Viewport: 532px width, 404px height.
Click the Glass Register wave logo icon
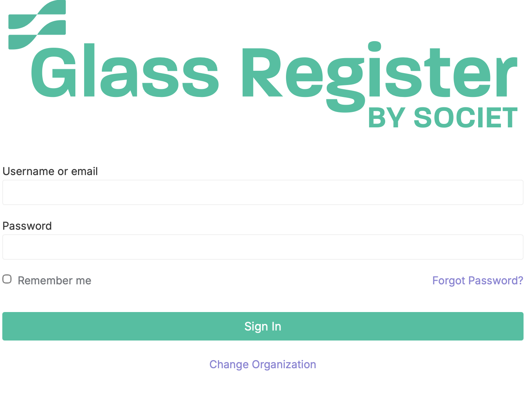(37, 25)
